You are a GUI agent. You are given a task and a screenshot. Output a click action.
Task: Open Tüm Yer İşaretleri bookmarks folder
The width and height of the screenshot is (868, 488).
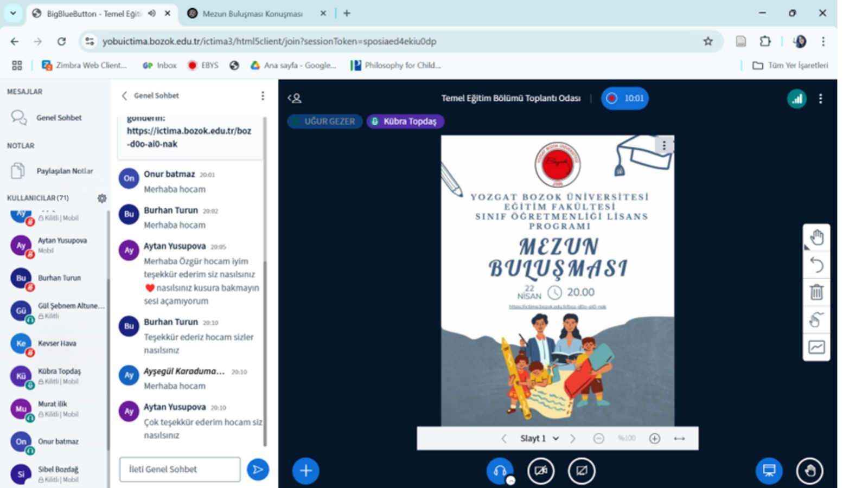tap(790, 65)
